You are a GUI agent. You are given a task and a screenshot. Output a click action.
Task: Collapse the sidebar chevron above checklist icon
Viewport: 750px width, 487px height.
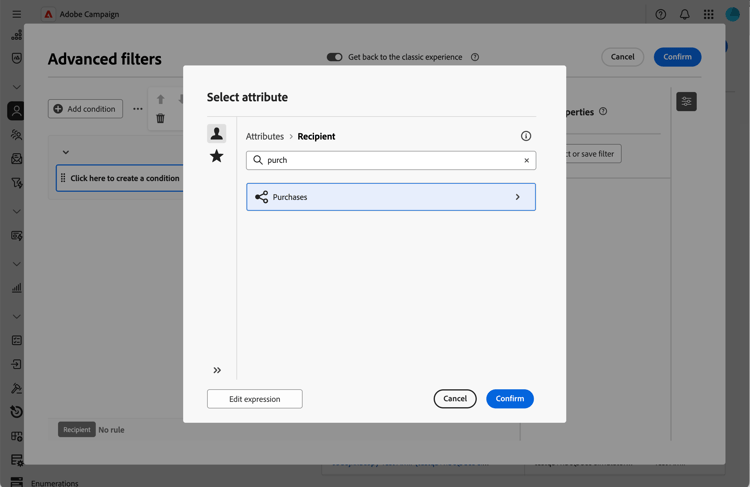pos(17,317)
